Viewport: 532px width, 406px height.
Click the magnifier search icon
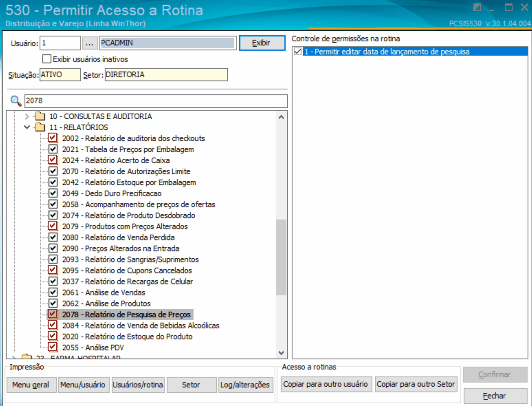pos(16,101)
